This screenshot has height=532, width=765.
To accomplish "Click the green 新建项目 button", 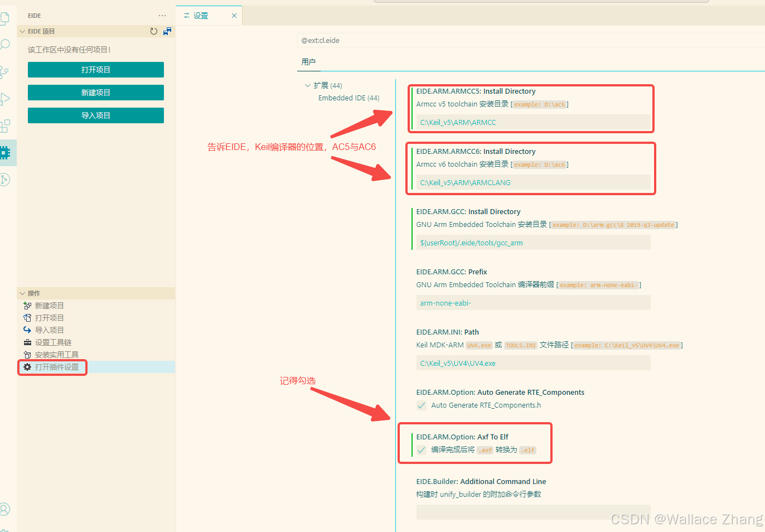I will coord(96,93).
